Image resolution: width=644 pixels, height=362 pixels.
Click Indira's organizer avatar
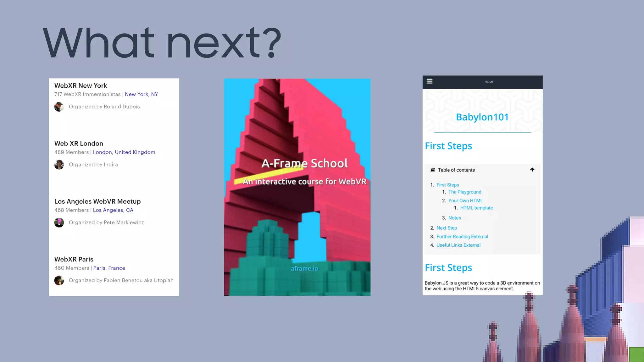(x=59, y=165)
